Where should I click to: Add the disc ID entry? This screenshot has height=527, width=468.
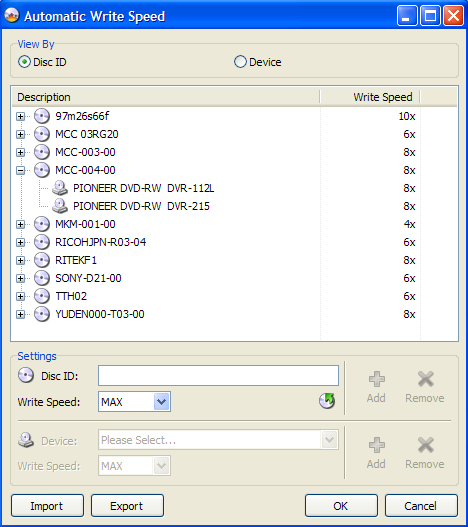click(x=376, y=387)
